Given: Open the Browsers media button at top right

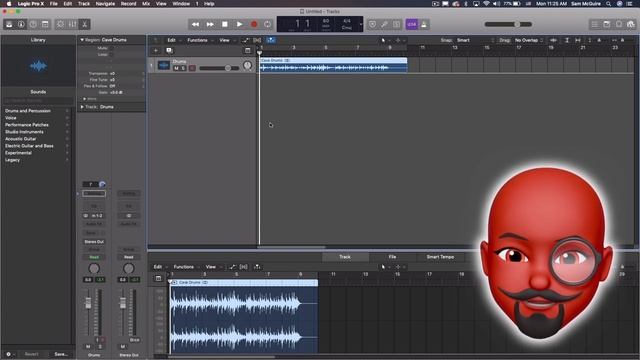Looking at the screenshot, I should [x=631, y=24].
